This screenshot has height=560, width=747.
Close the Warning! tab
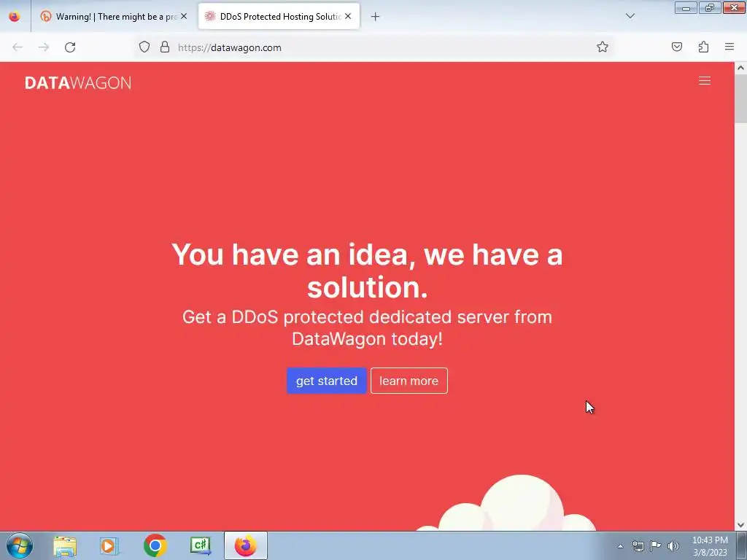tap(184, 16)
